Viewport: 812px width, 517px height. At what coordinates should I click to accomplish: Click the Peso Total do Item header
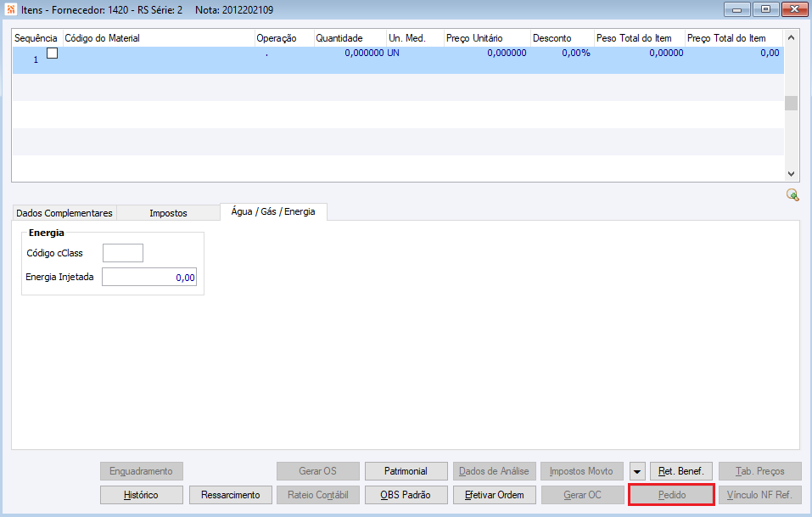tap(640, 38)
